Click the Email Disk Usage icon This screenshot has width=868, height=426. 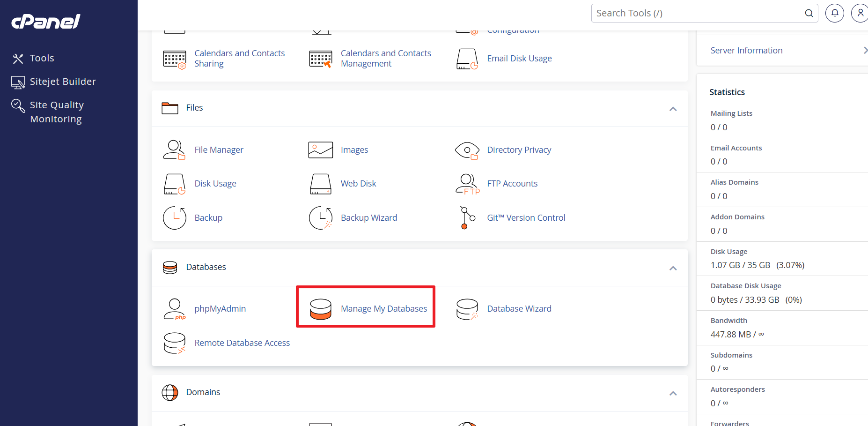467,59
